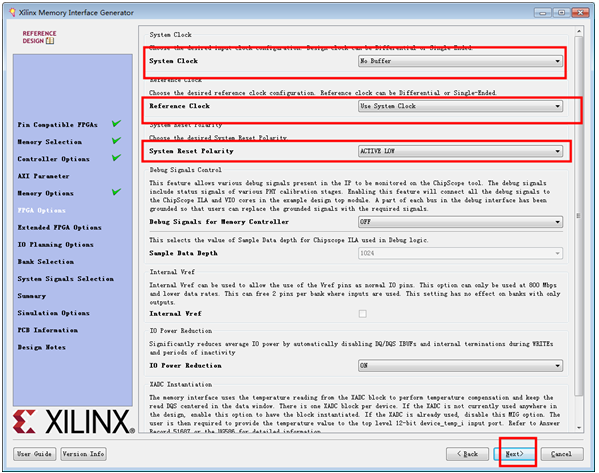
Task: Open the User Guide
Action: [x=34, y=454]
